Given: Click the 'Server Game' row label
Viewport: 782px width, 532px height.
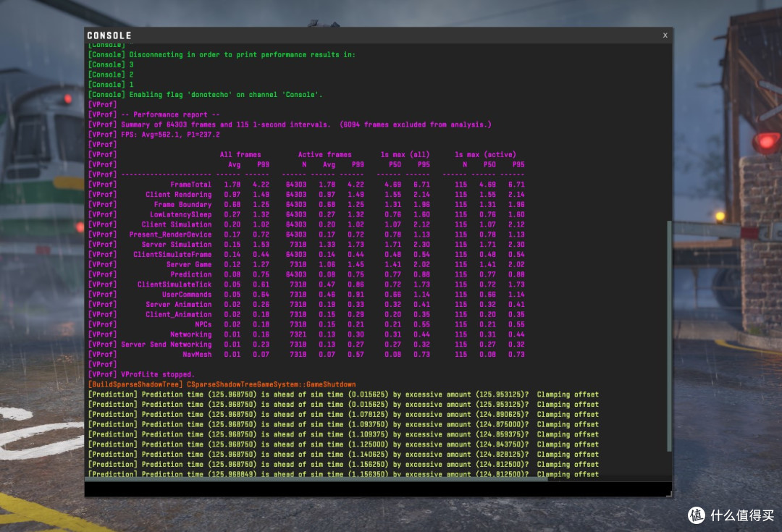Looking at the screenshot, I should click(x=189, y=264).
